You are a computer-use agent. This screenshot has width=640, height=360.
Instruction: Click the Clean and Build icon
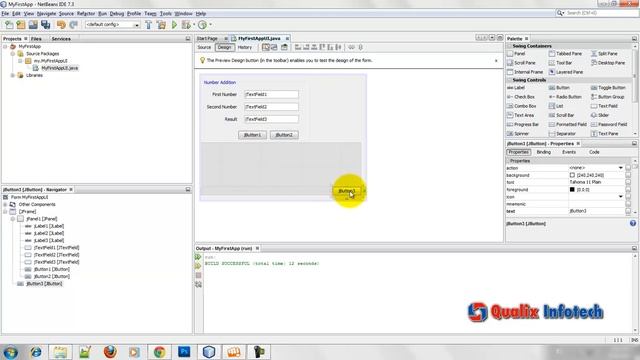(x=162, y=25)
